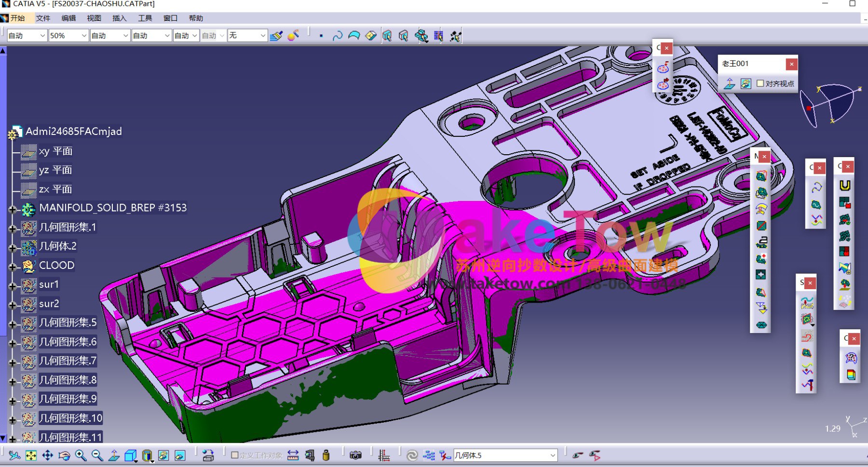Toggle the 定义工作对象 checkbox
Image resolution: width=868 pixels, height=467 pixels.
point(235,455)
